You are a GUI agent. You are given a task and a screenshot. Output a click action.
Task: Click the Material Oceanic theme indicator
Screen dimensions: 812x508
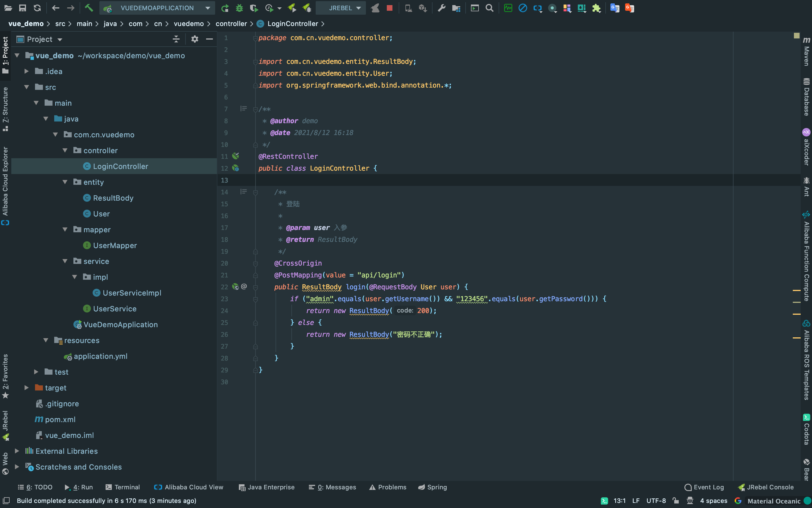[774, 501]
